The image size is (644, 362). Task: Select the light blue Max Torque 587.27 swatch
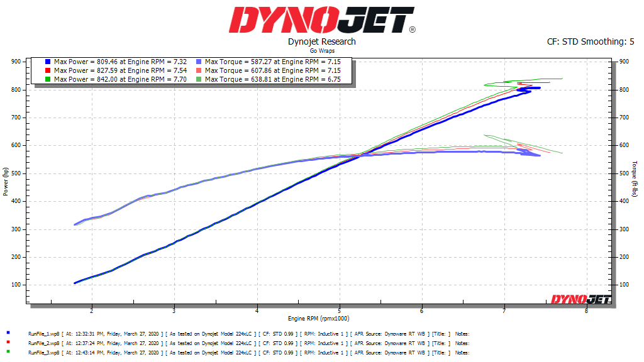[x=199, y=62]
